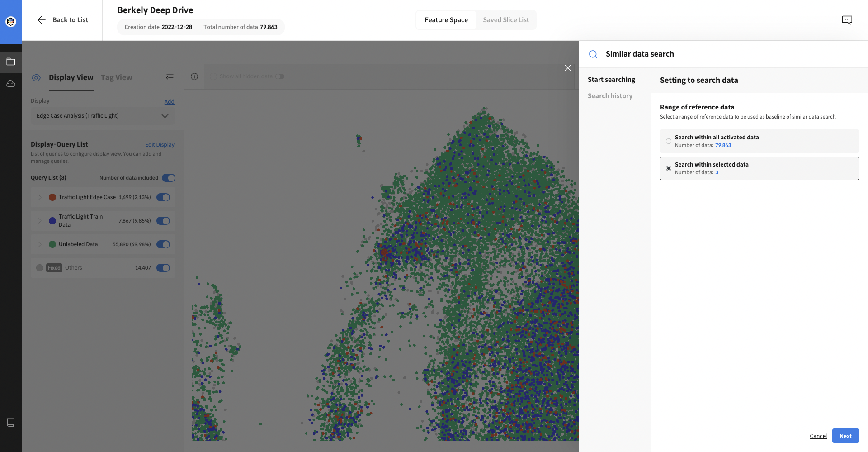Select Search within selected data option
This screenshot has width=868, height=452.
pyautogui.click(x=759, y=168)
